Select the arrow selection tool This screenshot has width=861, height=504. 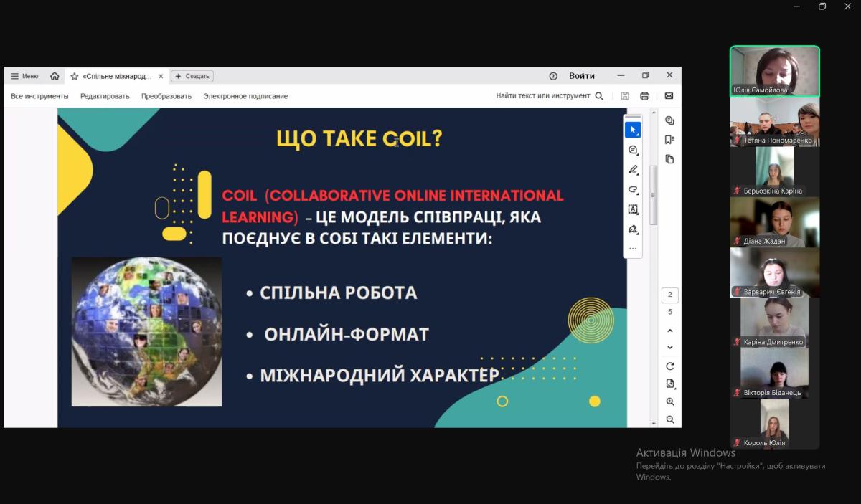coord(633,130)
